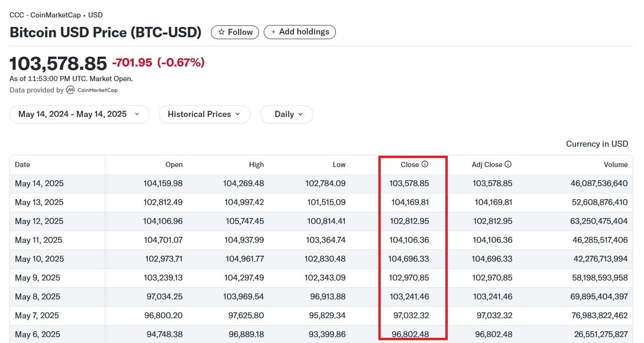This screenshot has height=343, width=644.
Task: Click the open value 104,159.98
Action: click(163, 184)
